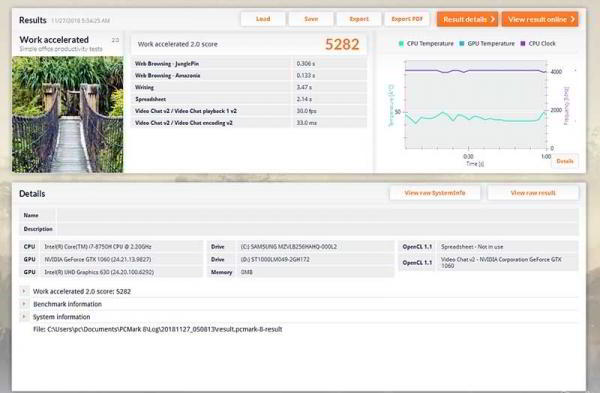Toggle the CPU Clock legend swatch
The width and height of the screenshot is (600, 393).
523,44
